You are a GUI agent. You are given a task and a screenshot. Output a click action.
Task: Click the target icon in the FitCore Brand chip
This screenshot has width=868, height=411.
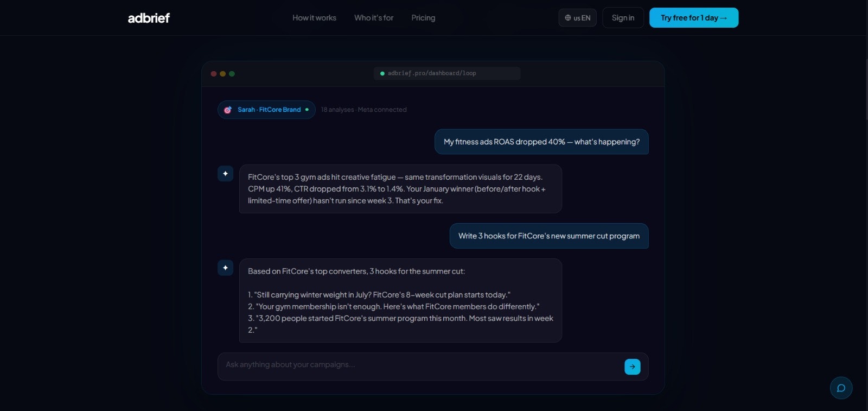[x=228, y=110]
